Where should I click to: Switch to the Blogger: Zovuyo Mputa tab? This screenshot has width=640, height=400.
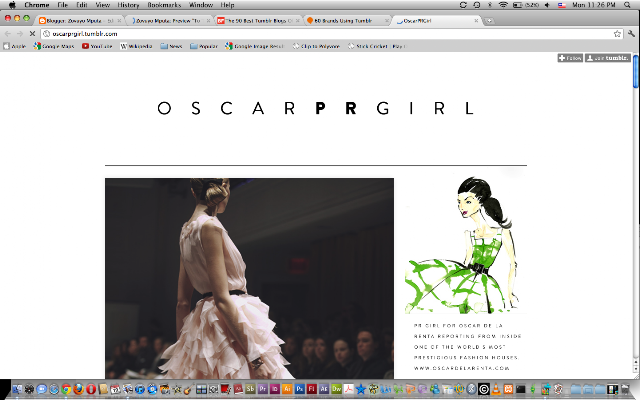pos(80,21)
